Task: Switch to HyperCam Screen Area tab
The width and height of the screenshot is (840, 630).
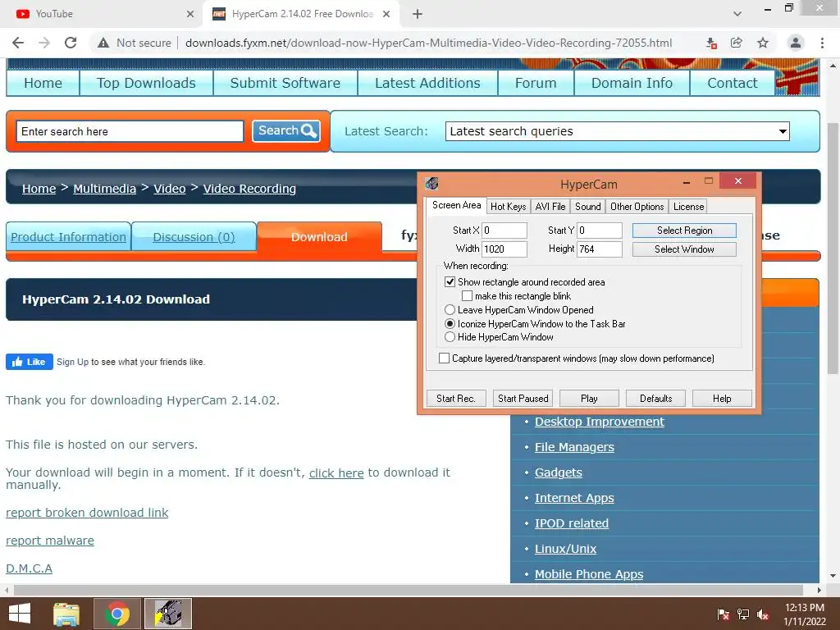Action: [x=456, y=205]
